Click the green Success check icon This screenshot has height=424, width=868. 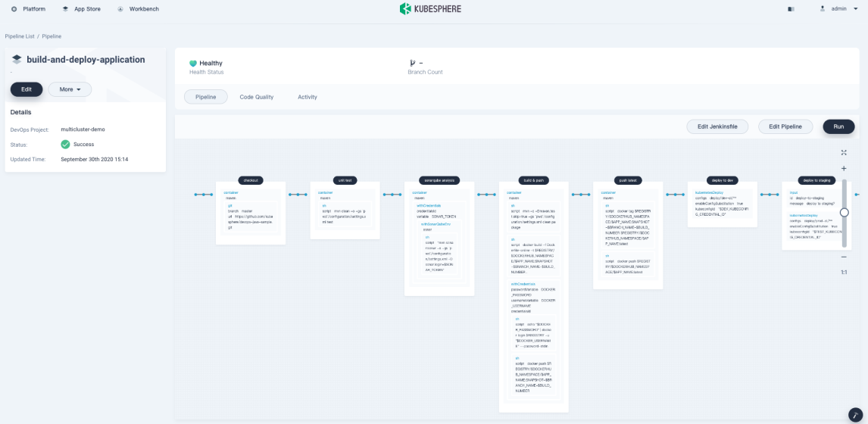pos(65,145)
